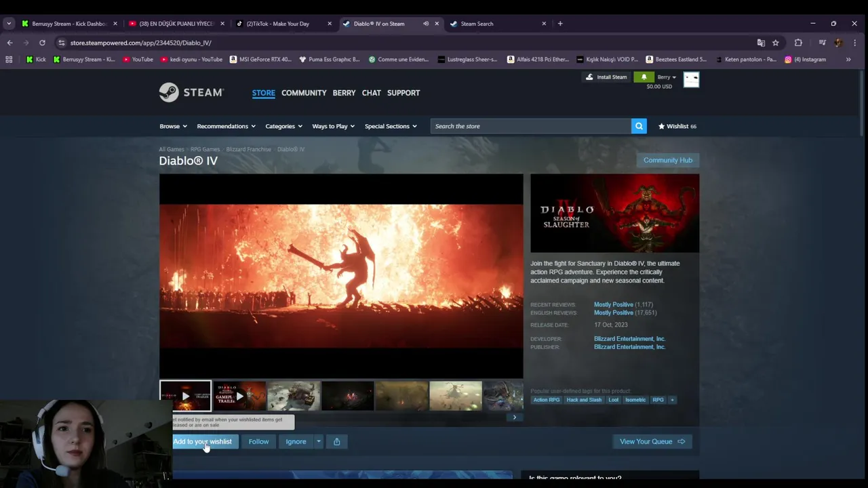
Task: Click the Action RPG tag
Action: click(x=547, y=400)
